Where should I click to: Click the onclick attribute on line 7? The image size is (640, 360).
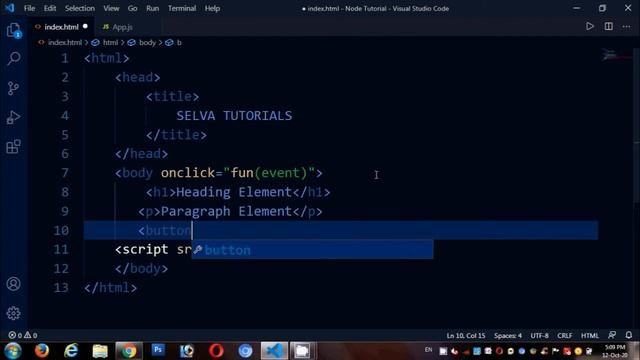pyautogui.click(x=188, y=173)
